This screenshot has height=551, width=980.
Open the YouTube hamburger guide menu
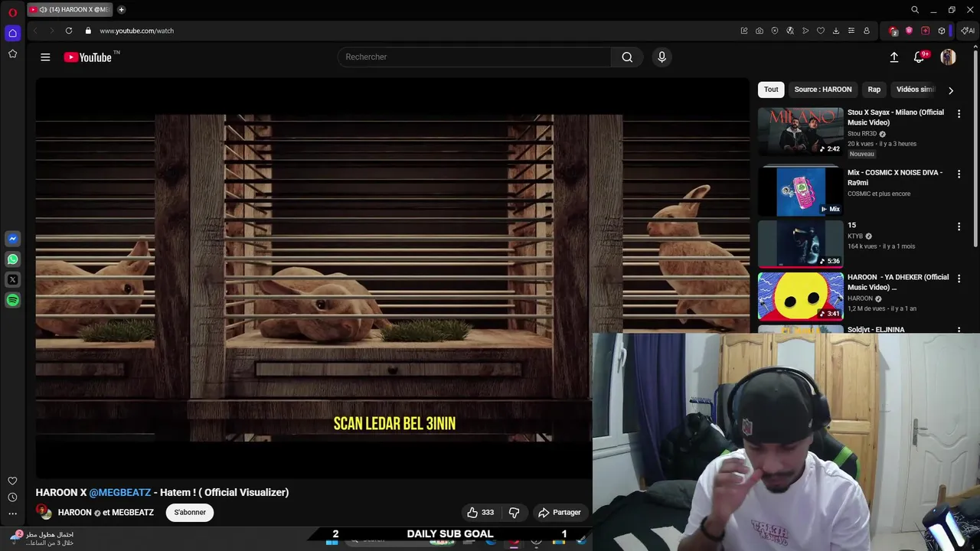click(x=45, y=57)
